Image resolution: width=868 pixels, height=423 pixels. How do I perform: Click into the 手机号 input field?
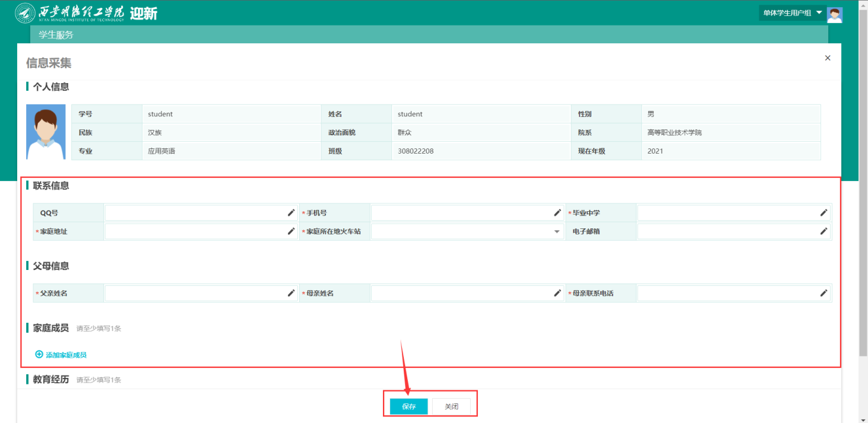tap(460, 212)
